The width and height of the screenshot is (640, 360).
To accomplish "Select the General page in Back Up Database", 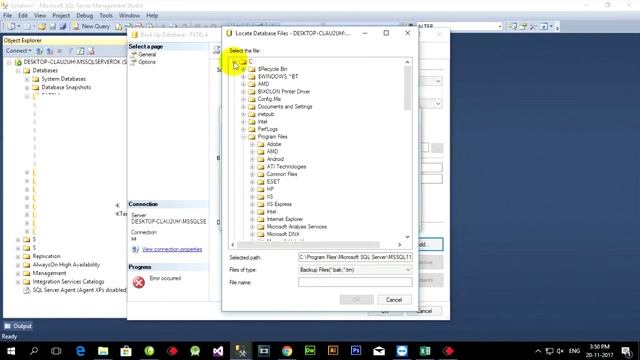I will pyautogui.click(x=147, y=54).
